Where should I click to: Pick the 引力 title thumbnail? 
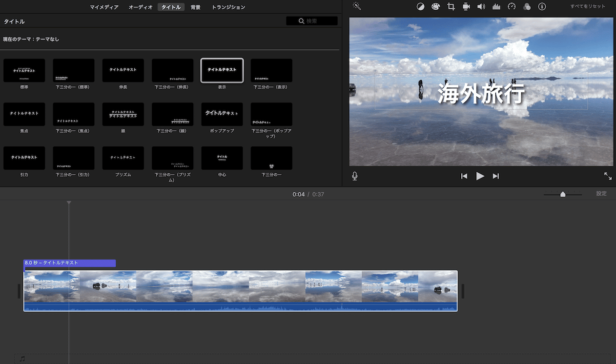[x=24, y=158]
